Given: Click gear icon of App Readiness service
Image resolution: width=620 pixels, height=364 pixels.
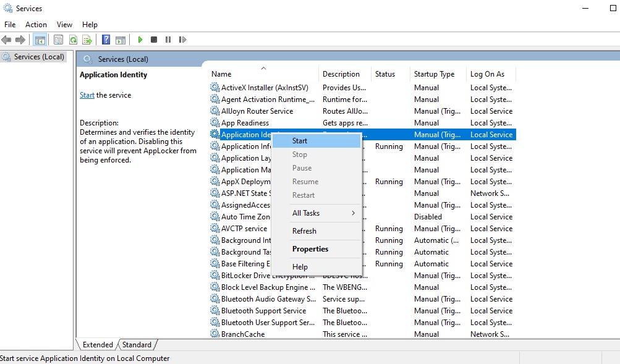Looking at the screenshot, I should coord(214,122).
